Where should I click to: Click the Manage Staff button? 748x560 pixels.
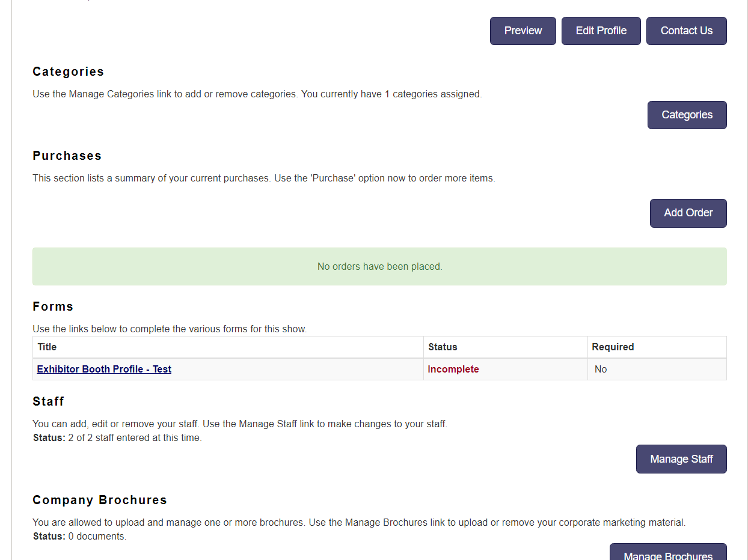click(681, 459)
